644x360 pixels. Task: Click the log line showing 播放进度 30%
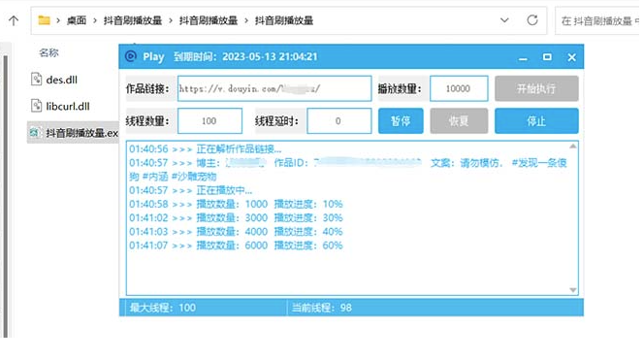236,217
